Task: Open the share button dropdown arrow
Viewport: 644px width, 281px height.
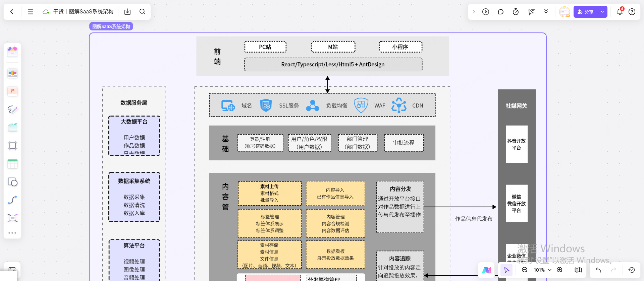Action: 602,12
